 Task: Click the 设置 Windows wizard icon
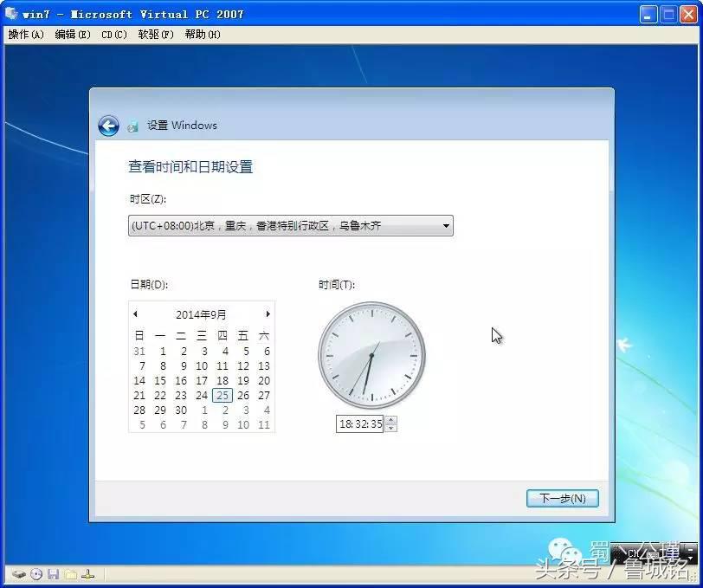pyautogui.click(x=132, y=126)
